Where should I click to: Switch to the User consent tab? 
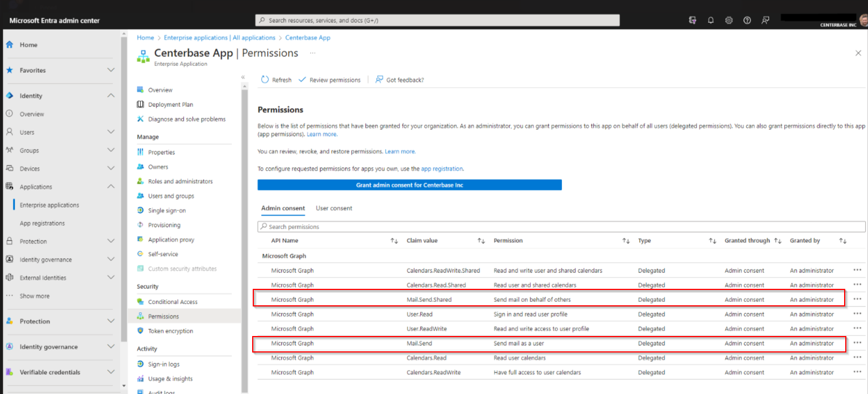coord(334,208)
